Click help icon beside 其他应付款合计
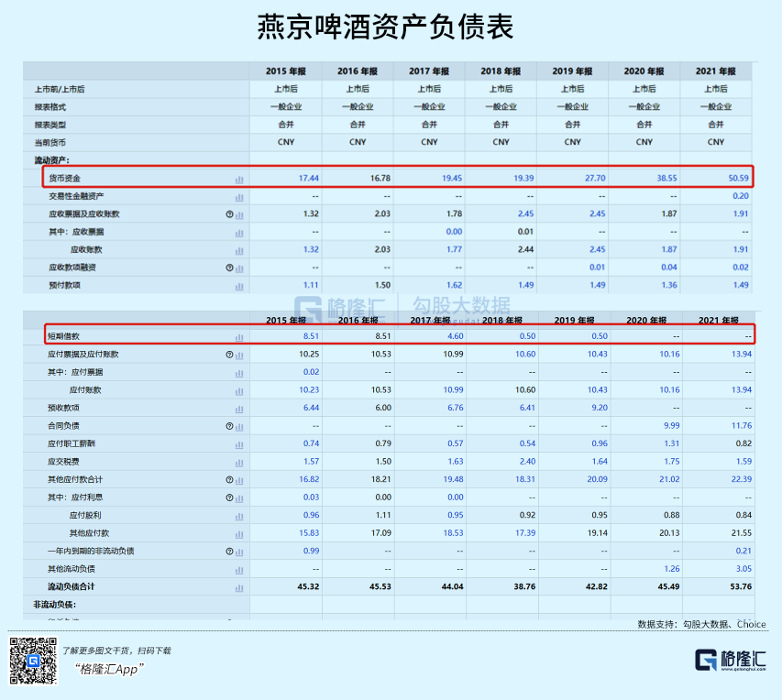Viewport: 782px width, 700px height. pos(229,479)
